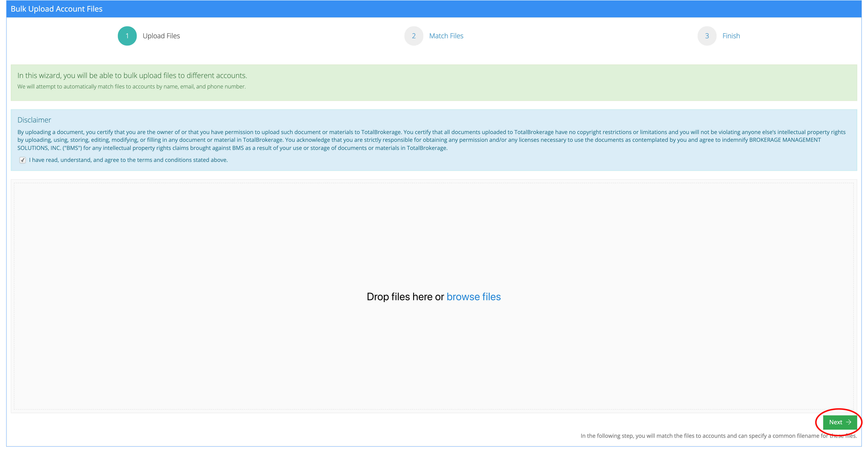Click 'In this wizard' banner heading
The height and width of the screenshot is (454, 868).
(x=132, y=76)
